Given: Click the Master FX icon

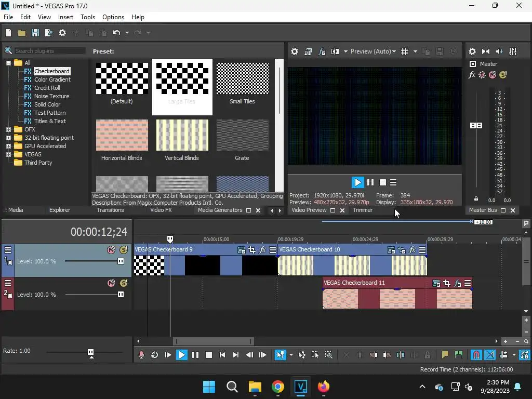Looking at the screenshot, I should [x=472, y=75].
